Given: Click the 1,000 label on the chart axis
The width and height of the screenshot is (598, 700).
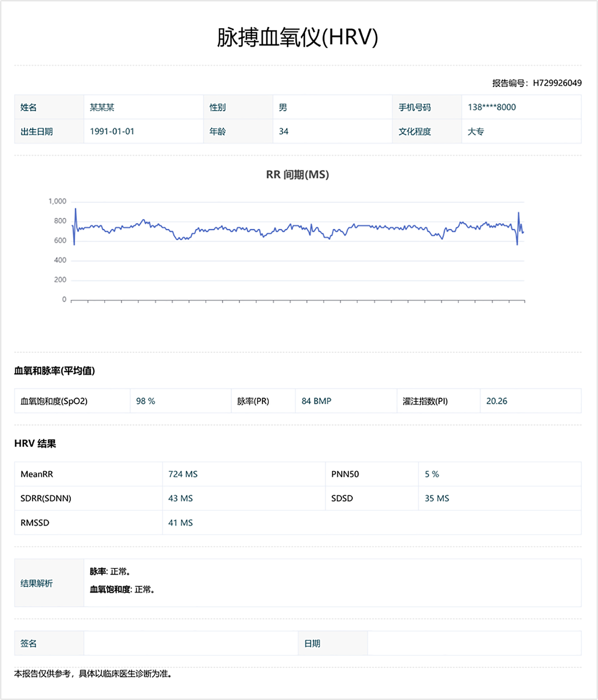Looking at the screenshot, I should pyautogui.click(x=58, y=201).
